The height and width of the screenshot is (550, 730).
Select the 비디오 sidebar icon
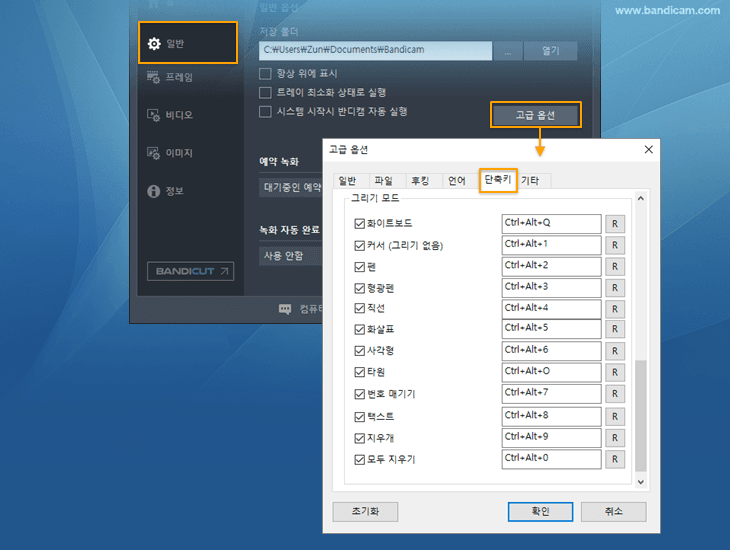(153, 115)
